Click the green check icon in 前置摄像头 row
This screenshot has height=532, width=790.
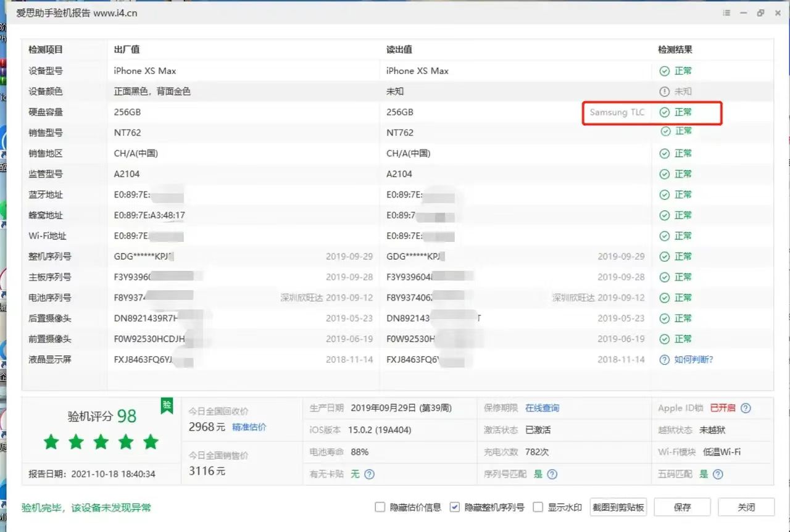pyautogui.click(x=664, y=339)
